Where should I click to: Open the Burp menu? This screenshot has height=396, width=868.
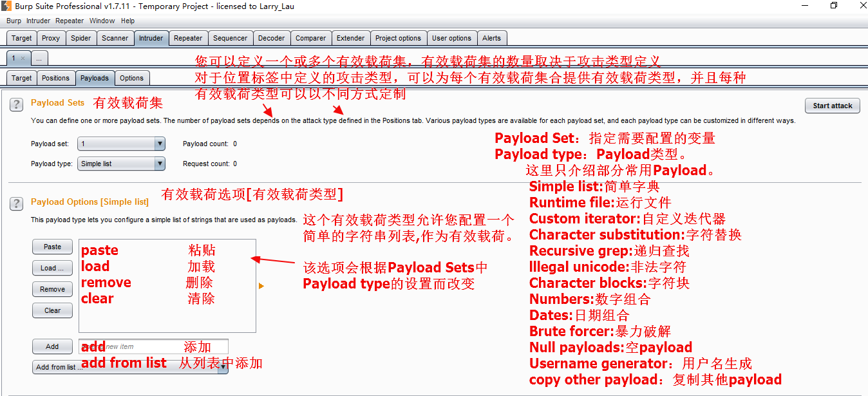click(x=14, y=21)
